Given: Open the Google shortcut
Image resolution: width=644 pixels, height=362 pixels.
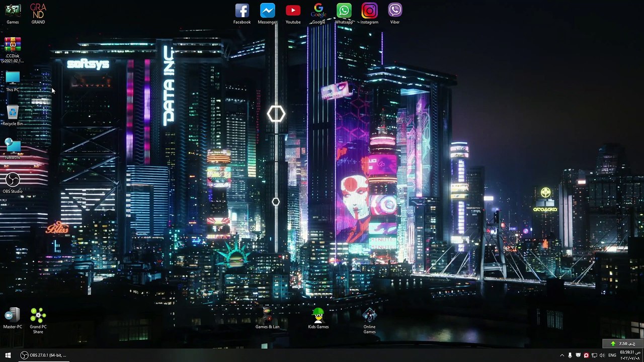Looking at the screenshot, I should coord(318,14).
